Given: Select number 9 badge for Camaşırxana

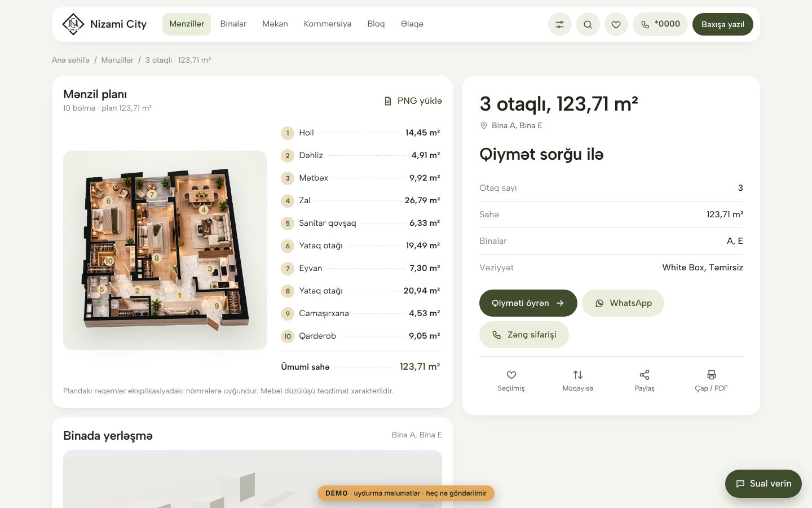Looking at the screenshot, I should pos(288,314).
